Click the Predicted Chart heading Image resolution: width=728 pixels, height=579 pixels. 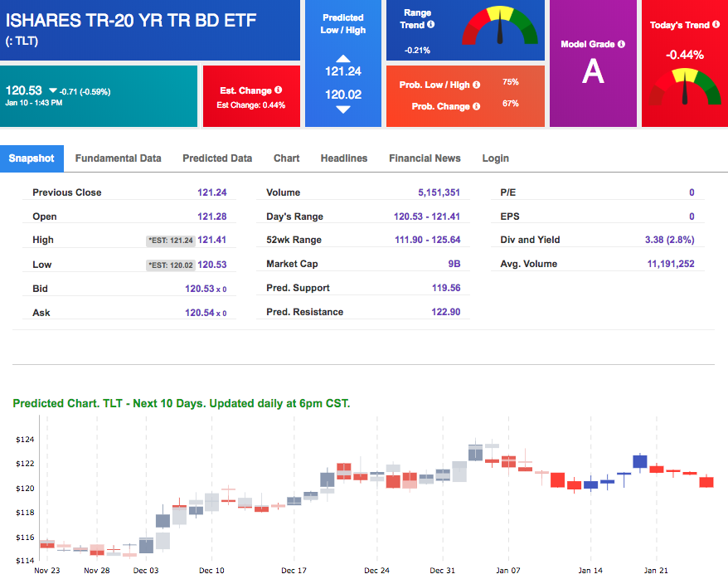click(182, 403)
